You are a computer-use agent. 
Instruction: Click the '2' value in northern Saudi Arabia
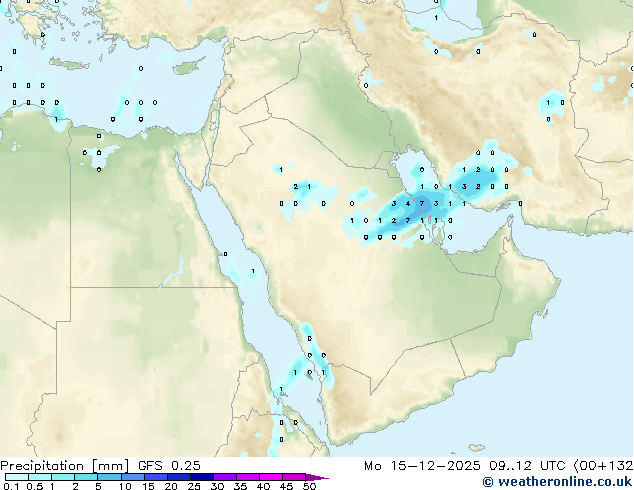click(x=296, y=186)
